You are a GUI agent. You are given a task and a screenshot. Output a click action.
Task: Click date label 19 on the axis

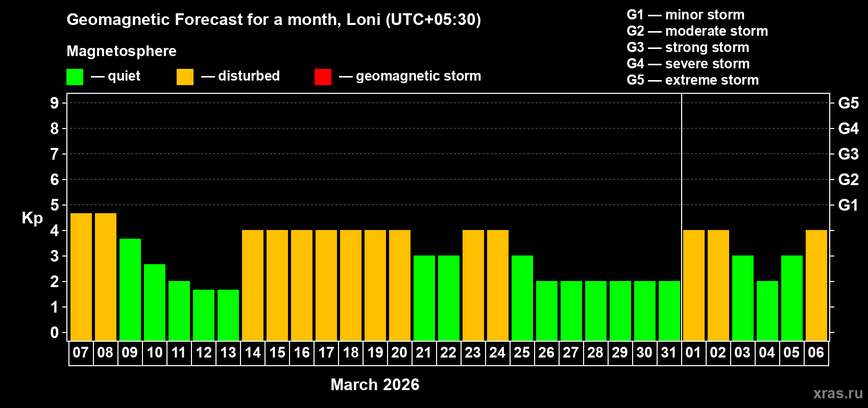(x=375, y=352)
